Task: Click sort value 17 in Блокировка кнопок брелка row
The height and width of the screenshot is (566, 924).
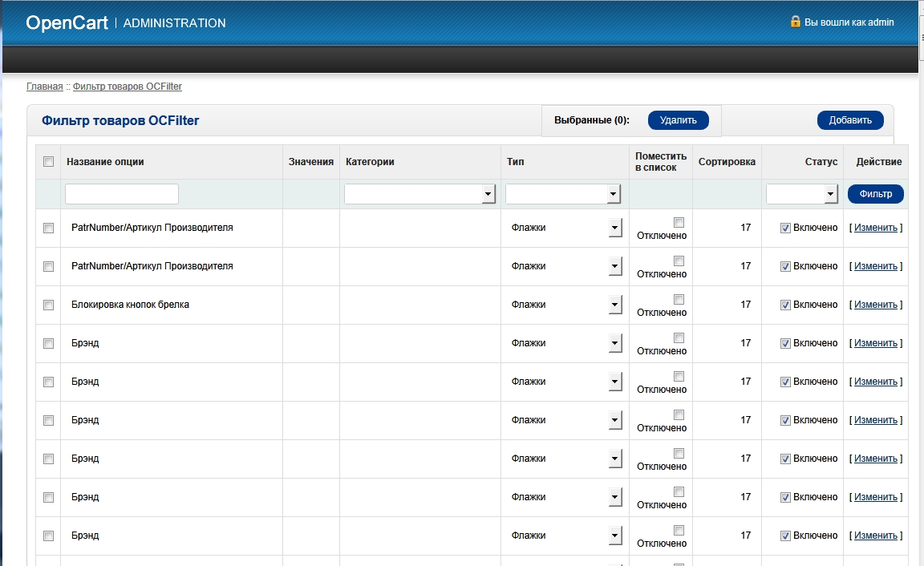Action: pyautogui.click(x=746, y=305)
